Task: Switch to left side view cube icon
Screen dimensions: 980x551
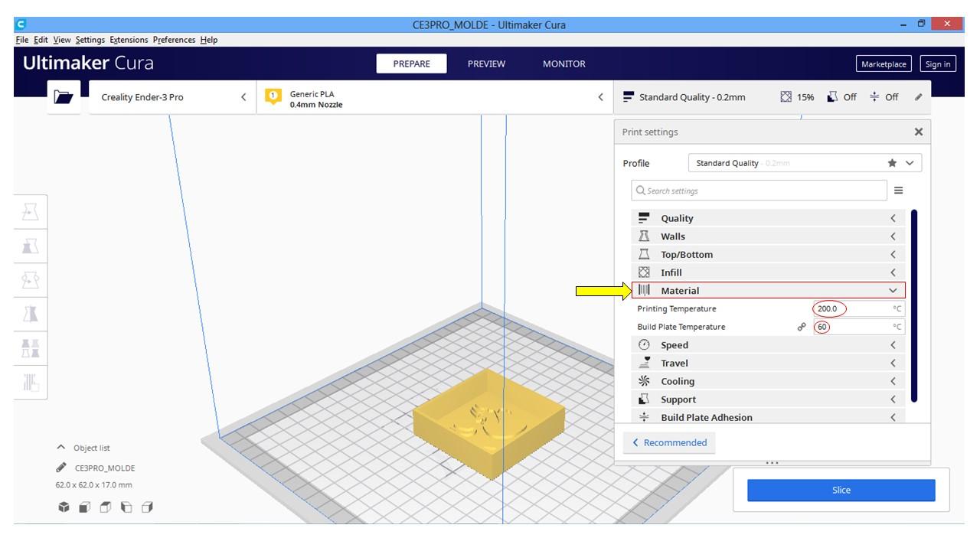Action: coord(126,507)
